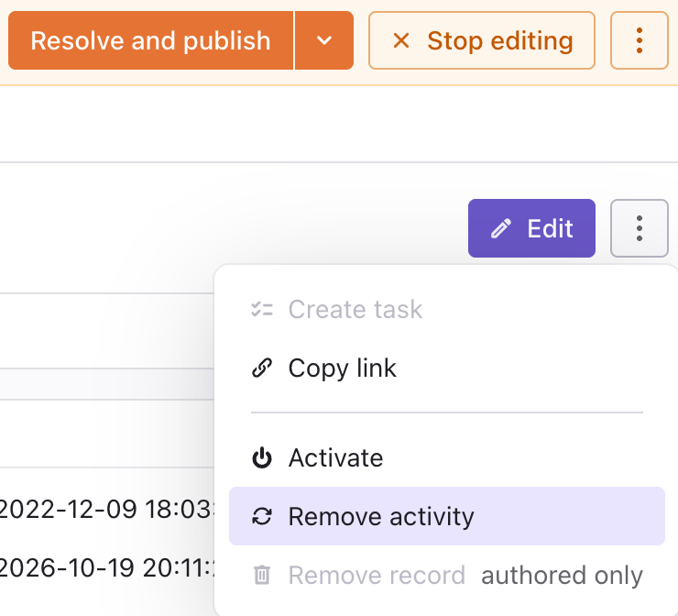Click the X icon in Stop editing
The image size is (678, 616).
(x=400, y=40)
